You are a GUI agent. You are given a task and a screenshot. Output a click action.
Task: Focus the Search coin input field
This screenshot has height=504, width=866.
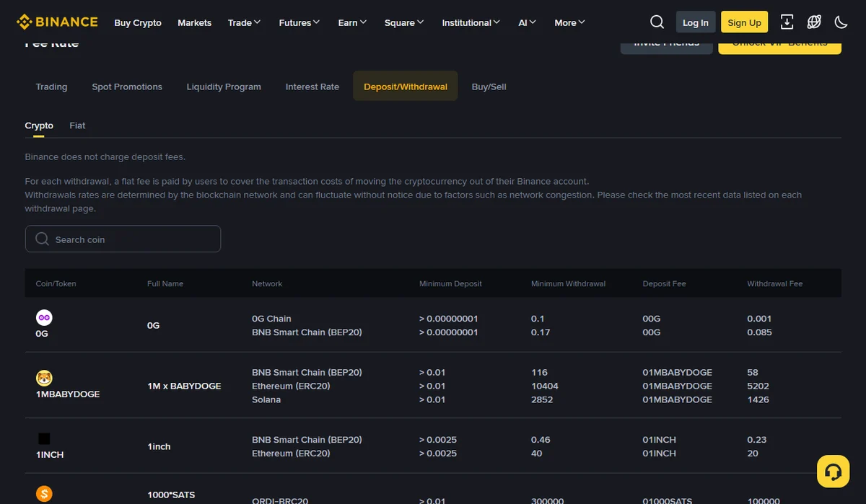point(123,239)
